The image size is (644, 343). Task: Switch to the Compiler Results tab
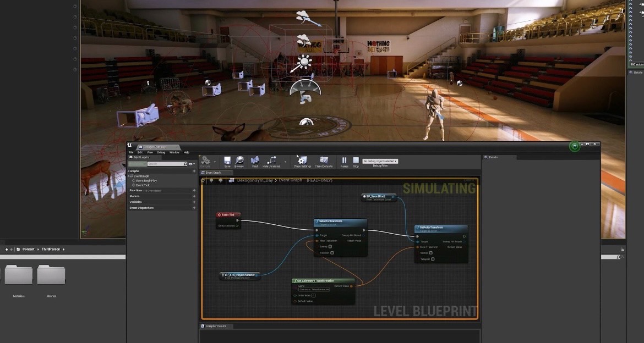tap(216, 326)
